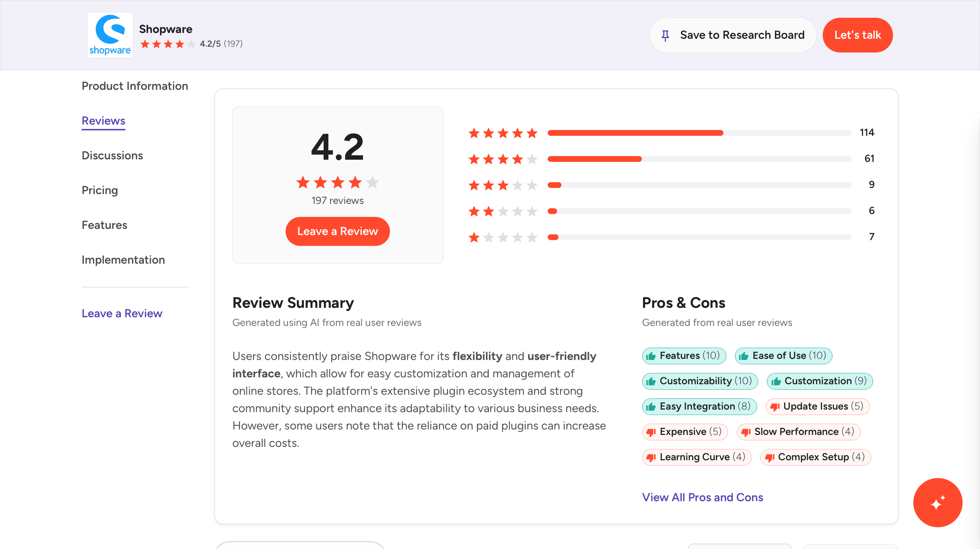Open View All Pros and Cons link
This screenshot has height=549, width=980.
click(x=702, y=497)
